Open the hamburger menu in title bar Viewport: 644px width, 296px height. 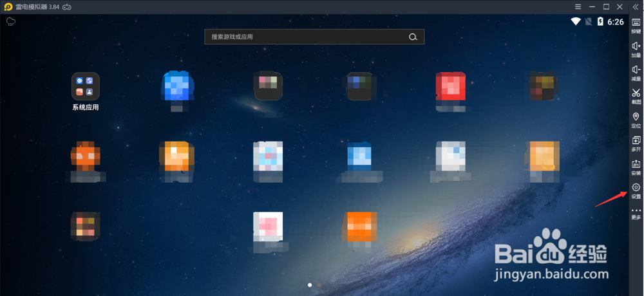[578, 6]
